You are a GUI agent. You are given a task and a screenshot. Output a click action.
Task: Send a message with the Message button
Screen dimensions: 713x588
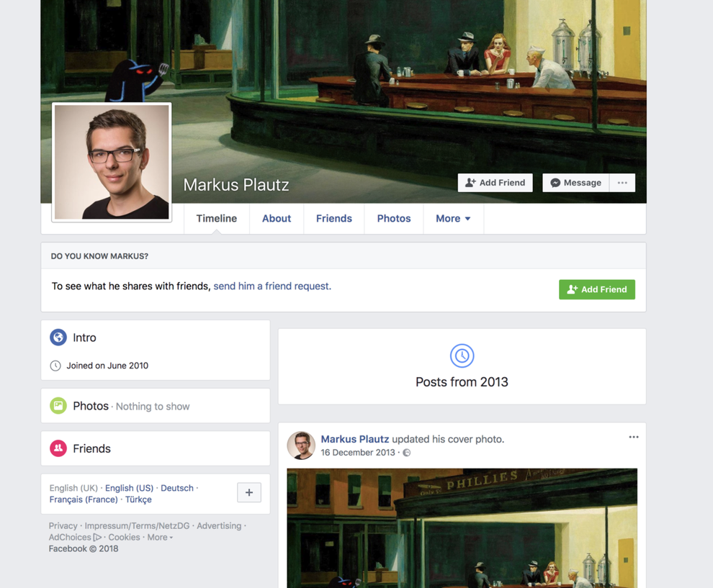[x=575, y=183]
